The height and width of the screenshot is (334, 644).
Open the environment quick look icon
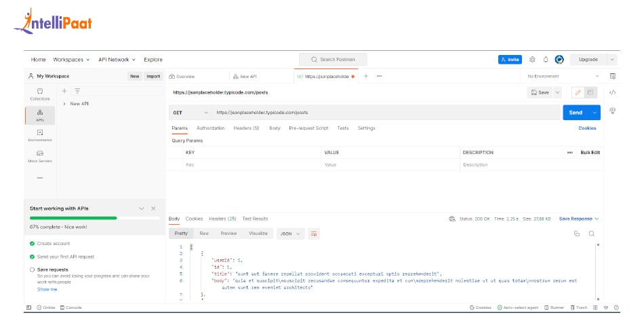(612, 76)
